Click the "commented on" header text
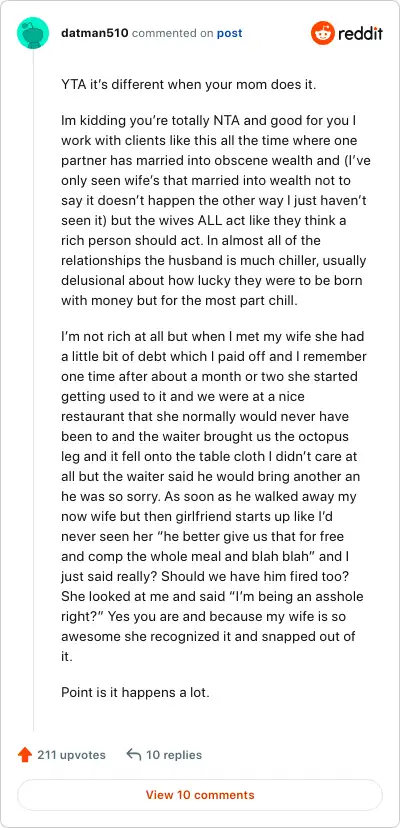The image size is (400, 828). pyautogui.click(x=173, y=33)
